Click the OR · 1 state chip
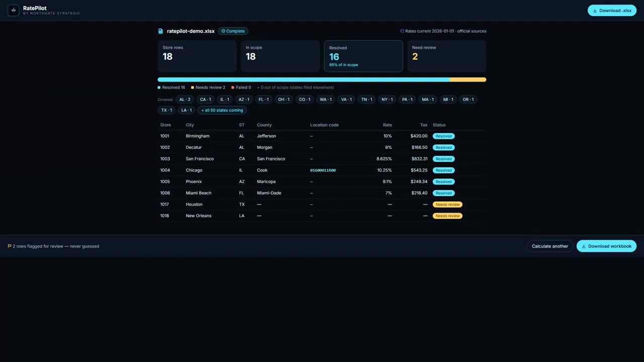Viewport: 644px width, 362px height. click(x=468, y=100)
